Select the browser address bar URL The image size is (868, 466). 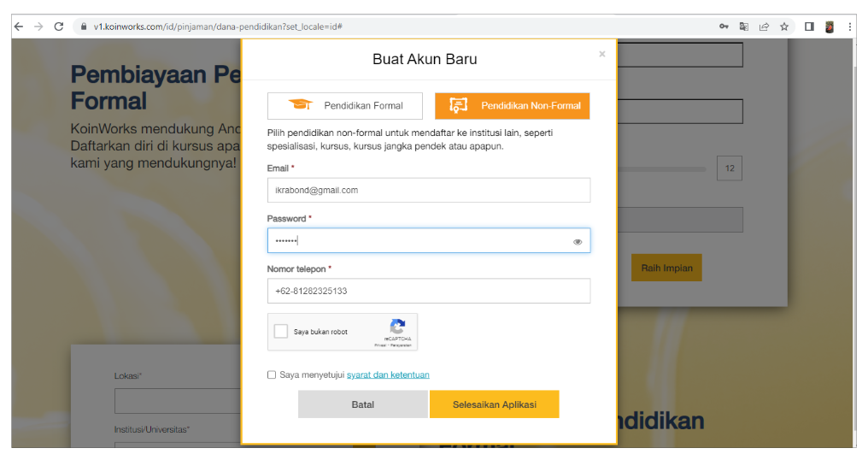coord(218,27)
